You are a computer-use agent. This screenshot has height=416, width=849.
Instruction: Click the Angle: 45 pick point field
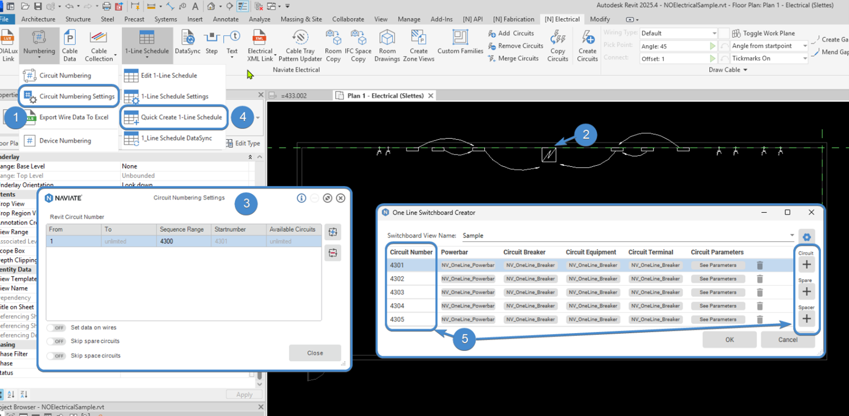[x=672, y=46]
